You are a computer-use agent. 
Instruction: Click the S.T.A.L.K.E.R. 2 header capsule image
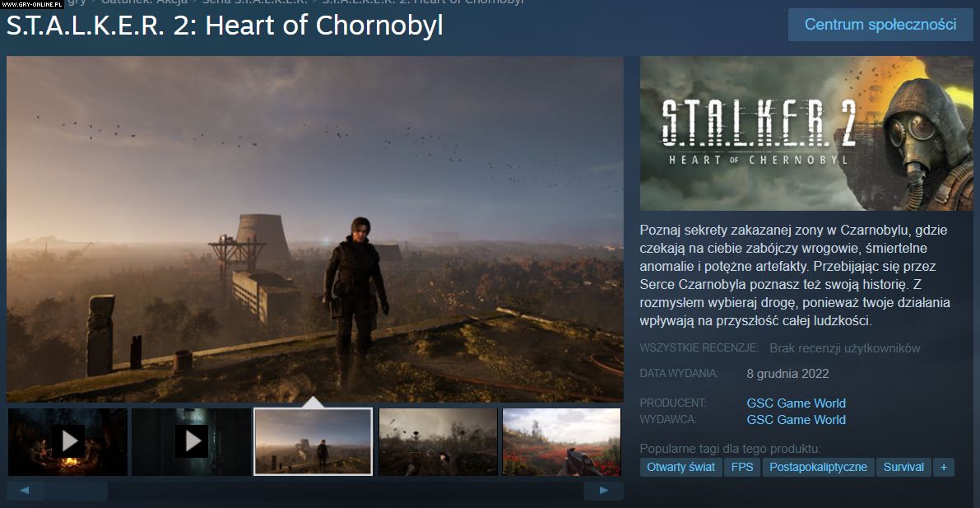pyautogui.click(x=806, y=133)
